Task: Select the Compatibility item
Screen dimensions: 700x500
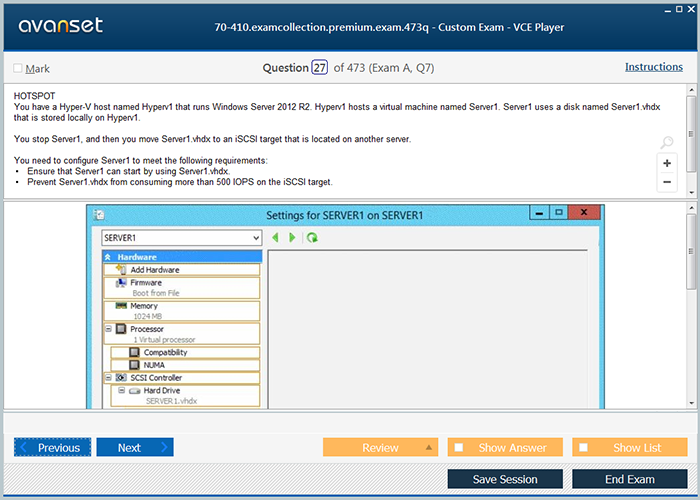Action: (x=185, y=352)
